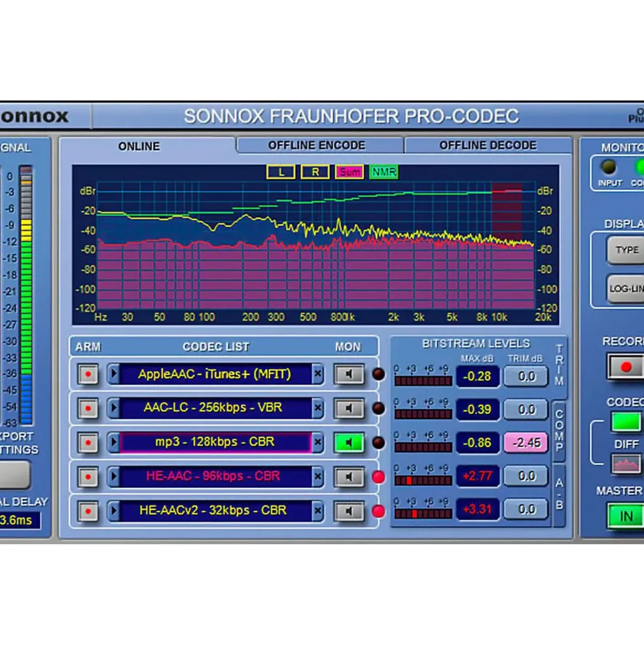Click the -0.28 max dB readout

tap(478, 377)
